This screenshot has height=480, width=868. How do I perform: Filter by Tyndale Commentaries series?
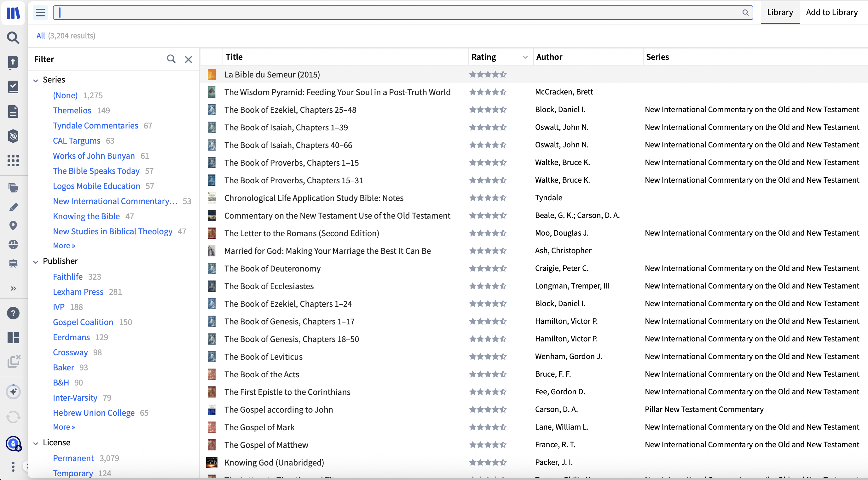[x=95, y=126]
